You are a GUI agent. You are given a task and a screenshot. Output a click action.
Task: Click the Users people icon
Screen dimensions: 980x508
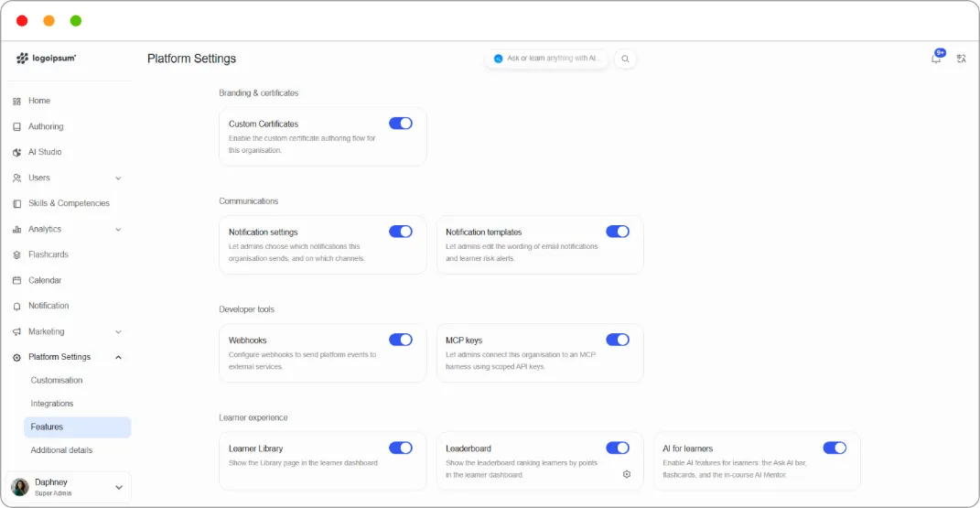point(16,178)
